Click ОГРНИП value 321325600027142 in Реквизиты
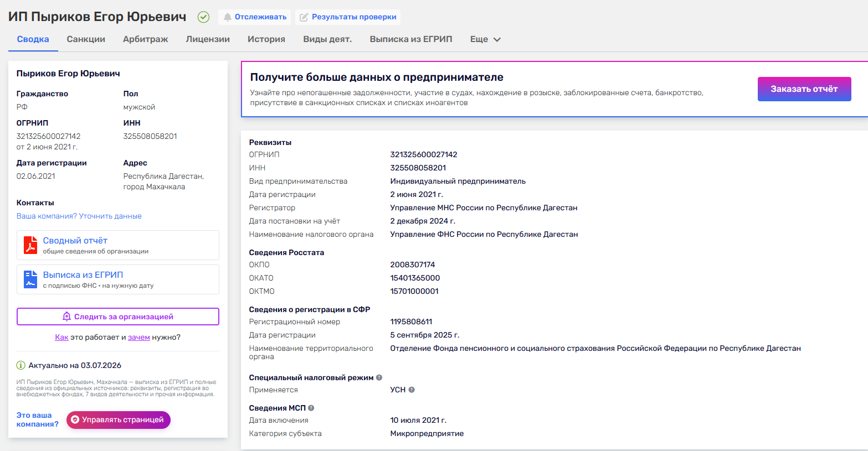This screenshot has width=868, height=451. click(x=424, y=155)
